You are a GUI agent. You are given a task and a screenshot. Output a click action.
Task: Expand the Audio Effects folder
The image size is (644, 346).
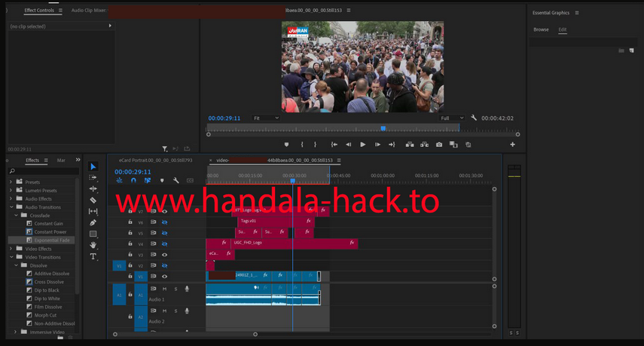pyautogui.click(x=11, y=198)
